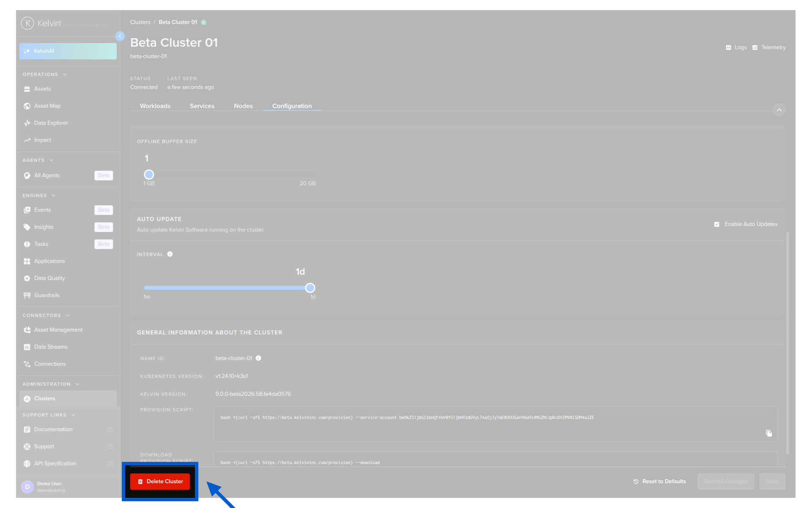Open KelvinAI assistant
Viewport: 812px width, 508px height.
click(68, 51)
